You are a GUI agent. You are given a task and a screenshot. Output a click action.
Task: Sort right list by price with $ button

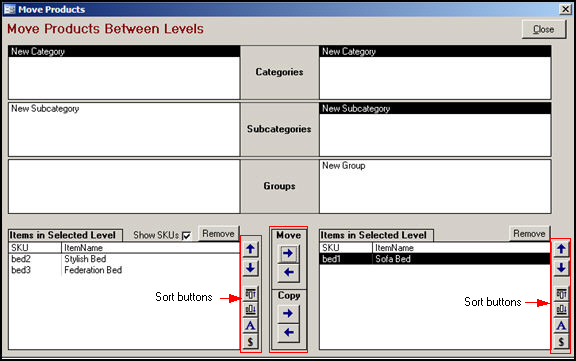point(561,342)
